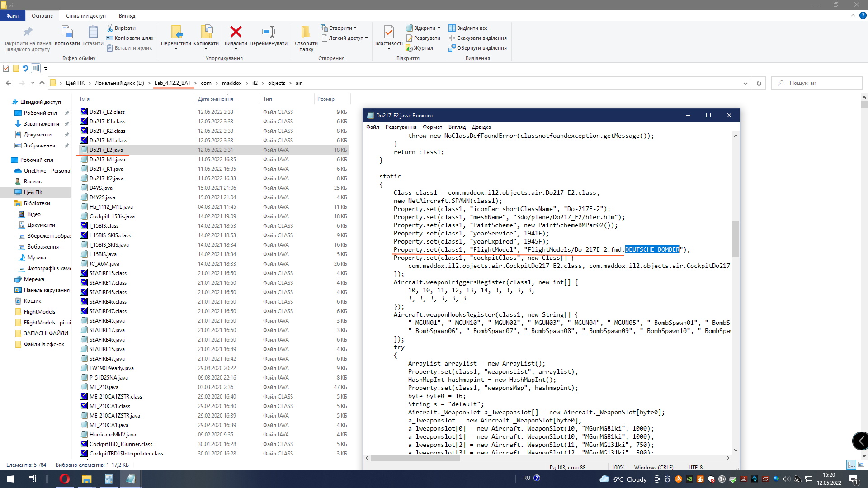
Task: Click Invert selection (Обернути виділення)
Action: [x=477, y=48]
